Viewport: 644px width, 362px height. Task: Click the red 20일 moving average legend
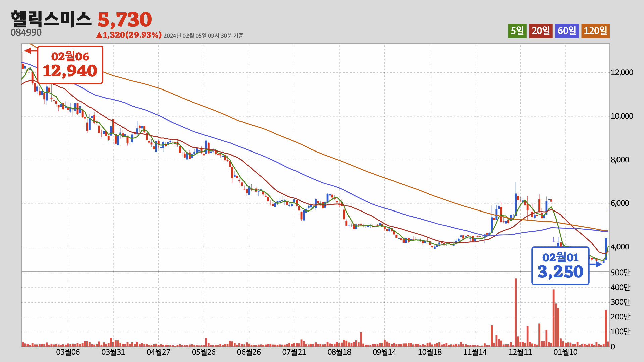541,31
